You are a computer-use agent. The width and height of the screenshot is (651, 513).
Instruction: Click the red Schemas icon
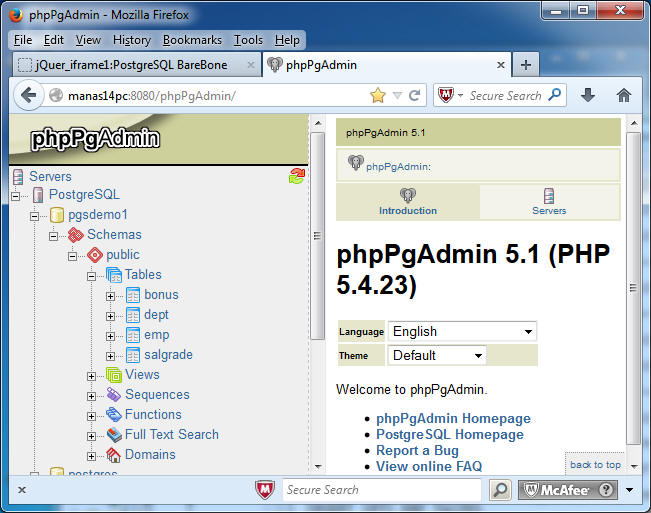tap(76, 235)
